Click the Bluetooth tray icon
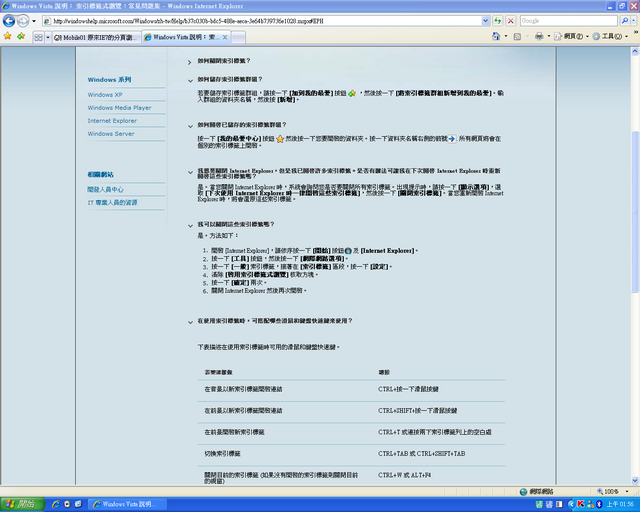The image size is (640, 512). tap(599, 505)
